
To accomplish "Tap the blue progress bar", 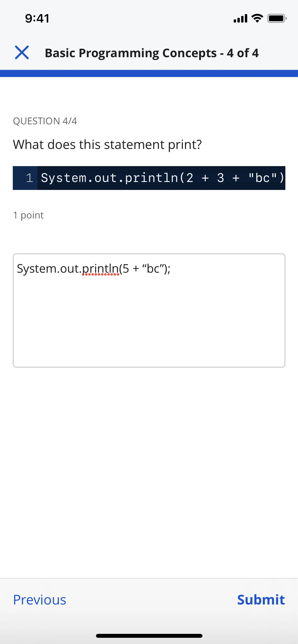I will (149, 73).
